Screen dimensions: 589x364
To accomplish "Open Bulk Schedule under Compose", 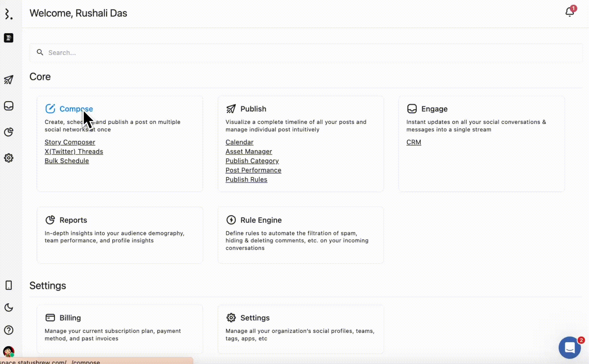I will click(x=67, y=161).
